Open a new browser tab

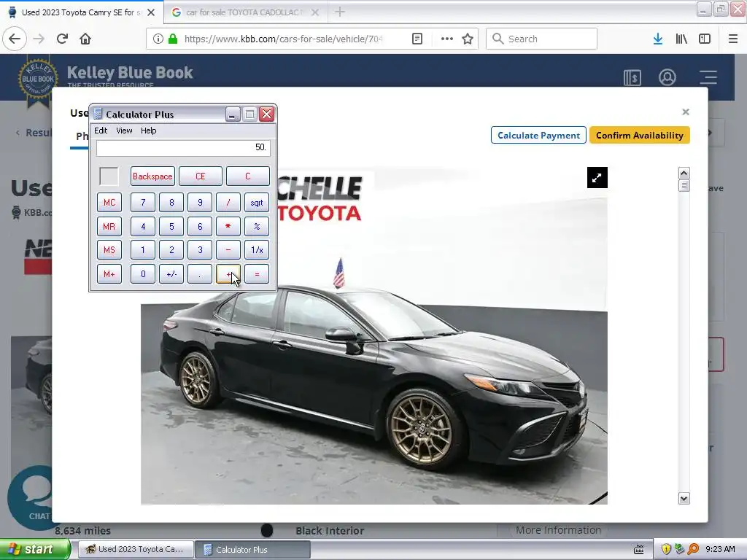(340, 12)
